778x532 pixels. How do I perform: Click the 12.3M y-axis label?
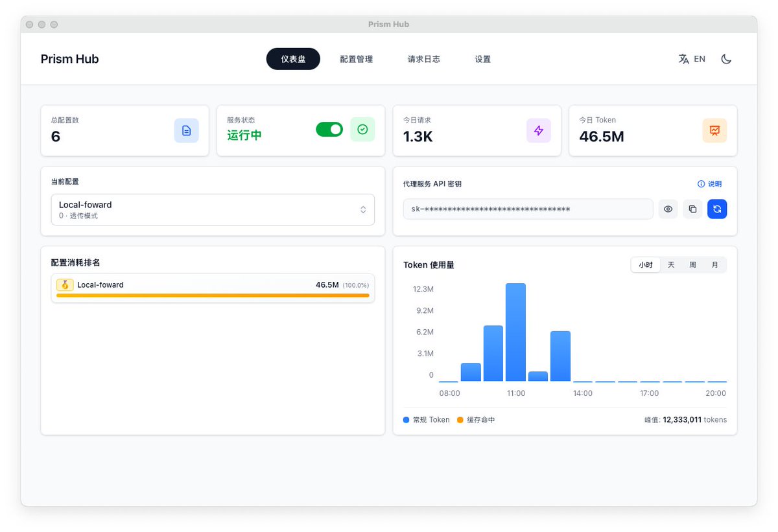tap(423, 289)
